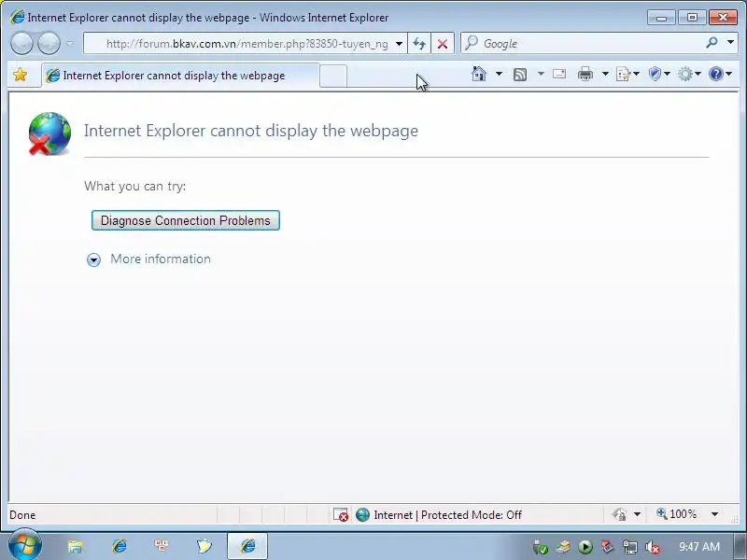Minimize the Internet Explorer window
Viewport: 747px width, 560px height.
click(661, 18)
